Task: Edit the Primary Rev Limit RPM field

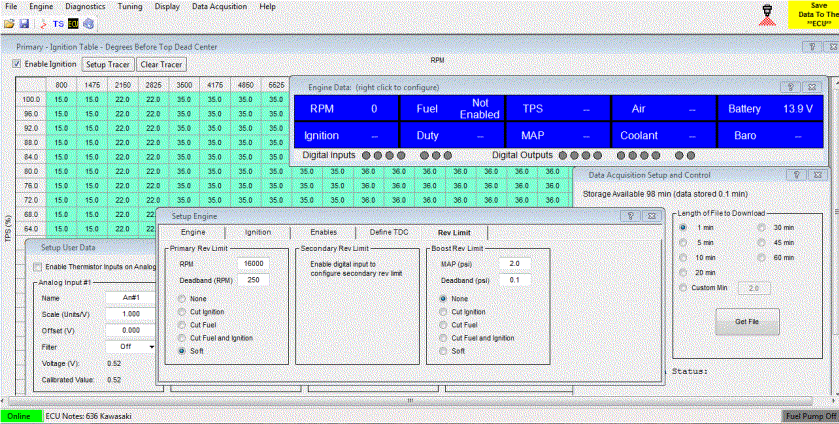Action: coord(253,263)
